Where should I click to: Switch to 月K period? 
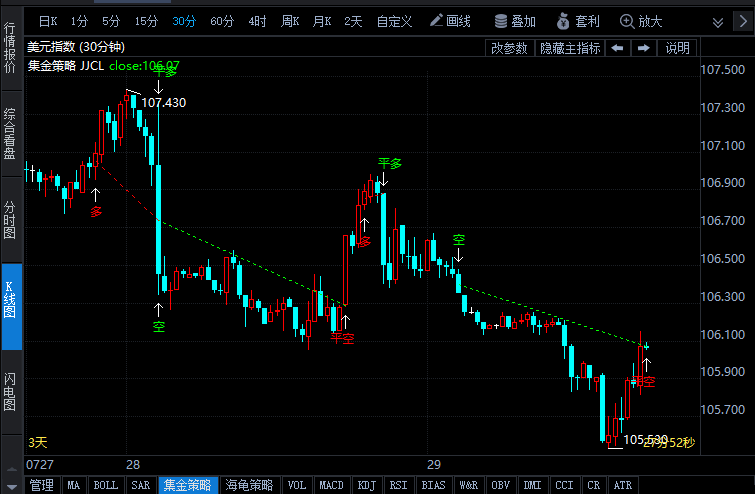(x=322, y=21)
